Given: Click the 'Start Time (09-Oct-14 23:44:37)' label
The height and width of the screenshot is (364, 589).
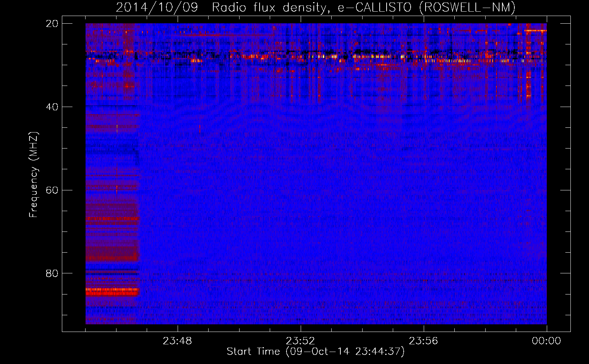Looking at the screenshot, I should [316, 352].
